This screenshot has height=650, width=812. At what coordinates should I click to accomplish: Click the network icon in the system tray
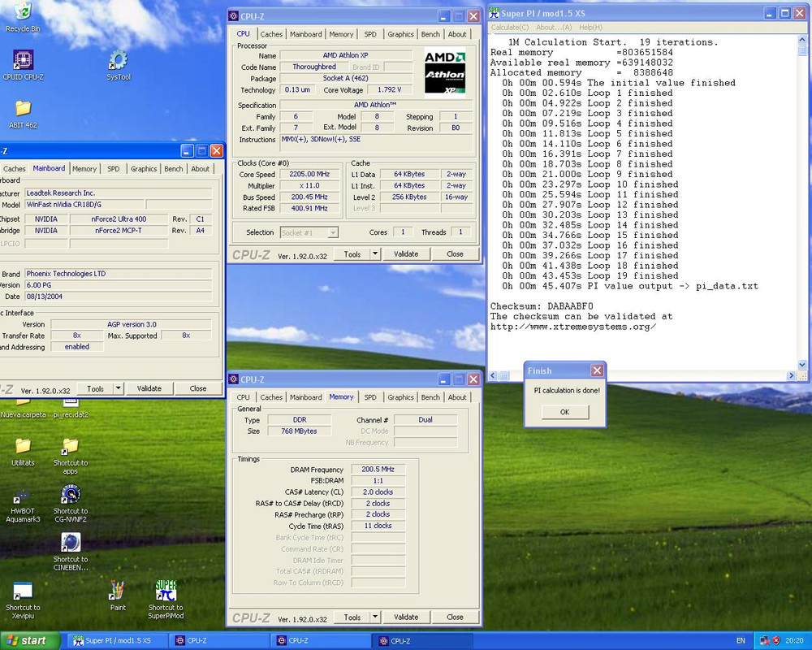(764, 641)
